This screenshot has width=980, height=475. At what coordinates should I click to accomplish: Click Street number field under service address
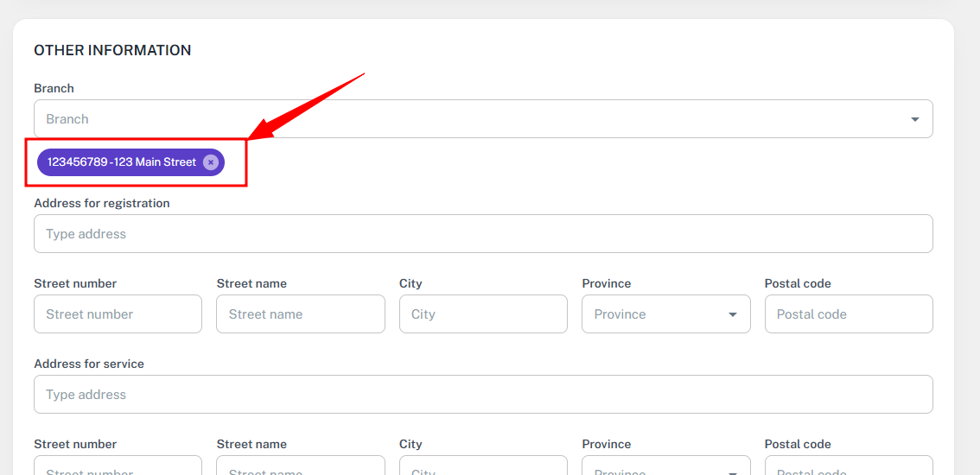coord(118,467)
